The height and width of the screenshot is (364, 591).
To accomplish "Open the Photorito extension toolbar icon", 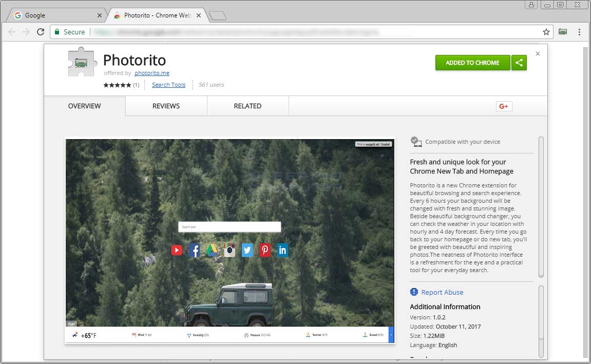I will tap(563, 32).
